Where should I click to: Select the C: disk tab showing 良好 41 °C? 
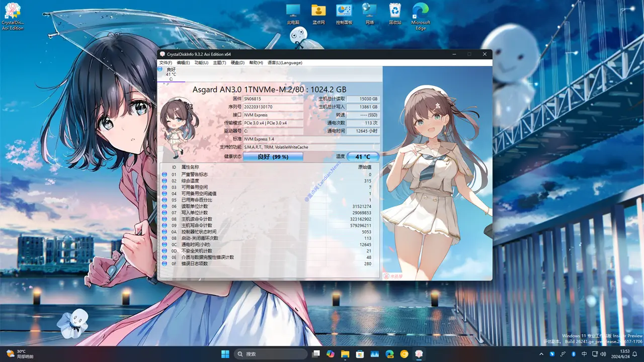[171, 74]
